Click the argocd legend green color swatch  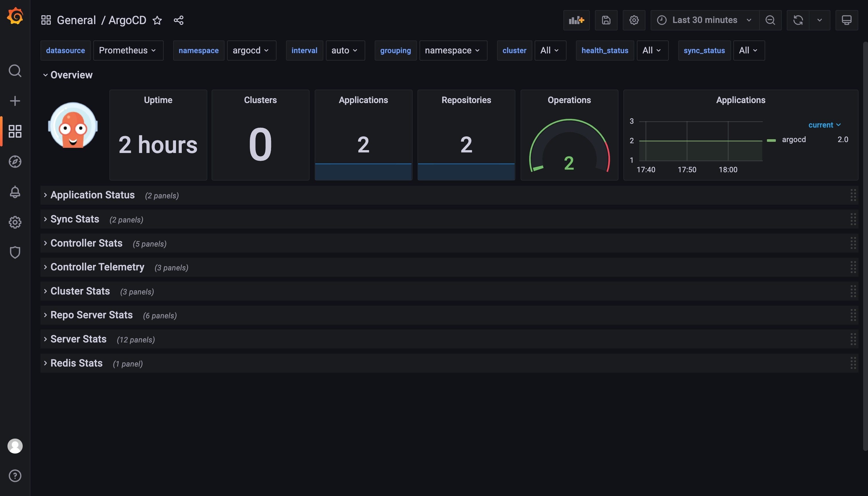click(771, 140)
